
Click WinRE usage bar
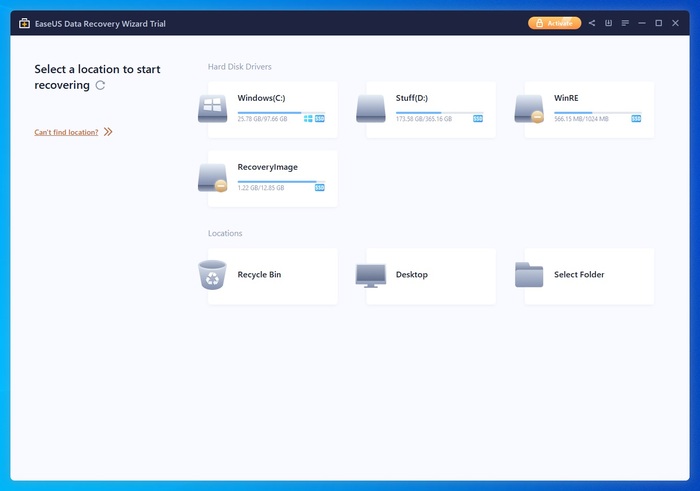coord(598,112)
